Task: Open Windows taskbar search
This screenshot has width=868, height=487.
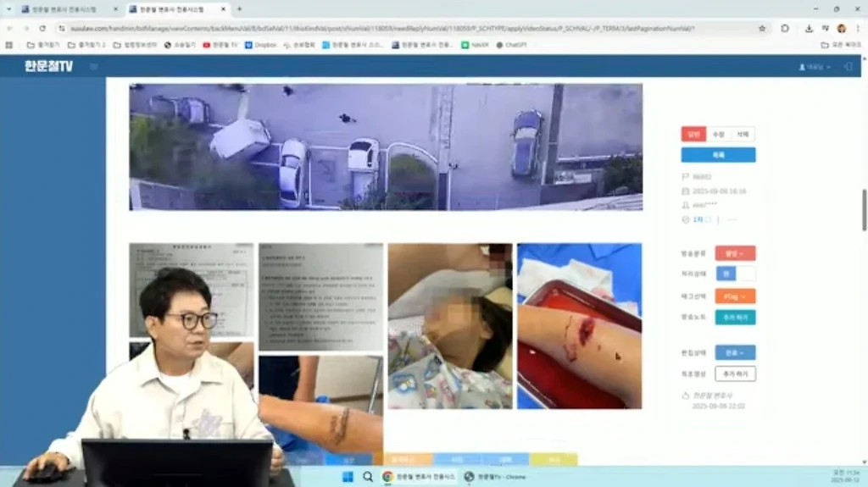Action: pos(368,477)
